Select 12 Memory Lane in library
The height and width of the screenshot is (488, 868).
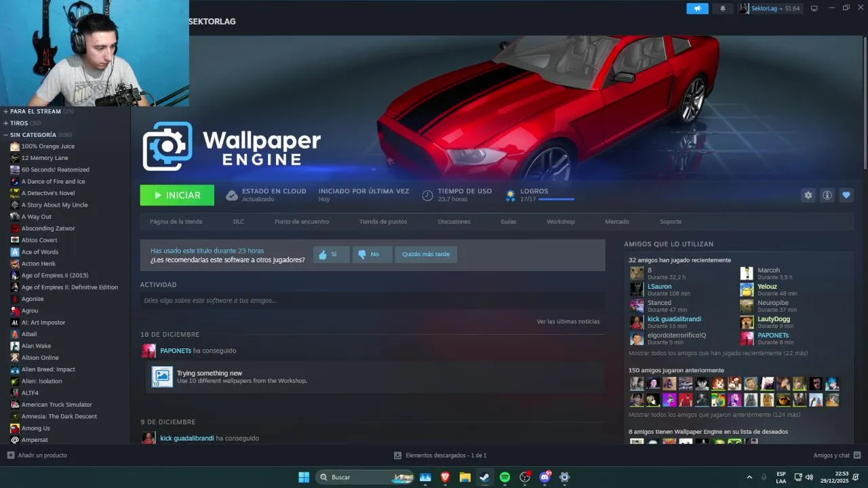[45, 158]
